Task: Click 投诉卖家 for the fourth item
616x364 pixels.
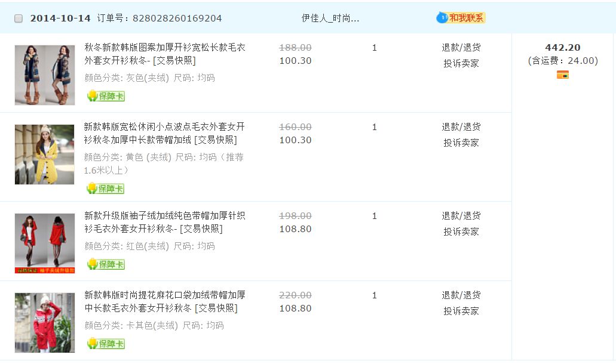Action: 461,311
